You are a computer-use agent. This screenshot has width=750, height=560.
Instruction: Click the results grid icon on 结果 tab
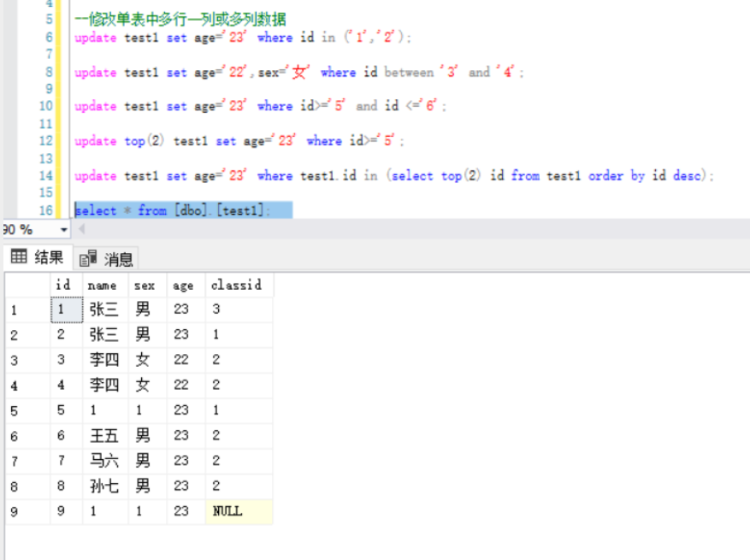click(x=19, y=256)
